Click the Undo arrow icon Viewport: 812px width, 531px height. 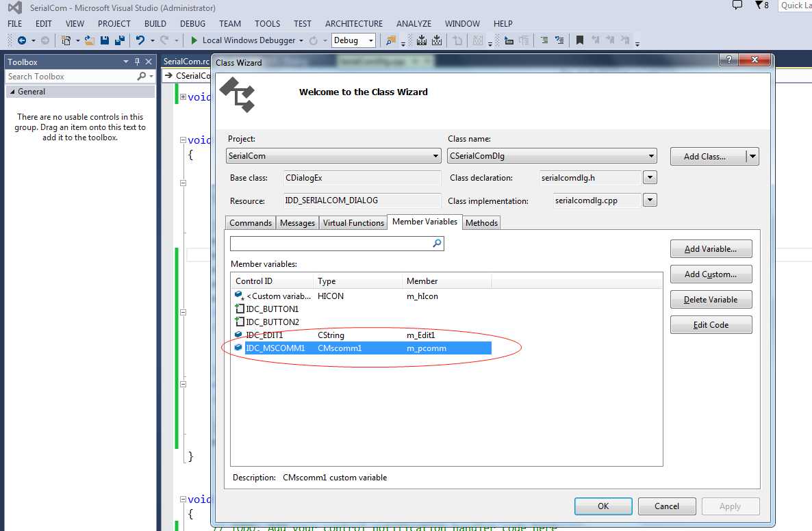point(140,40)
